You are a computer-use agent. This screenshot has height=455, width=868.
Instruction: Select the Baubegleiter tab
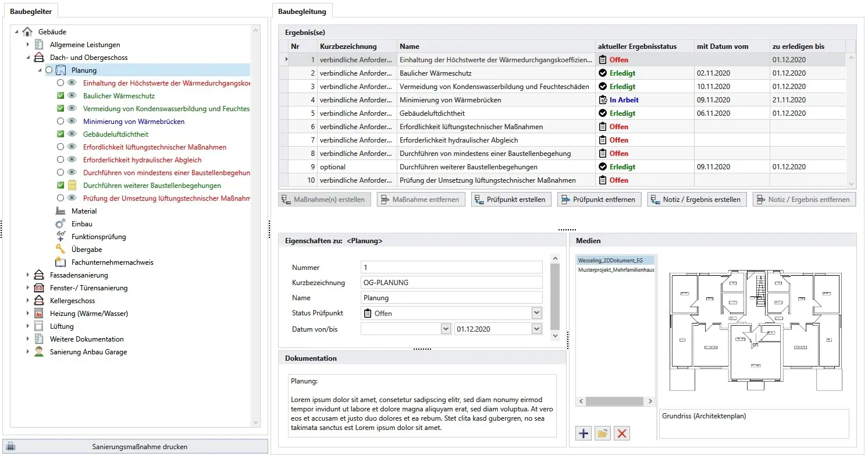[x=31, y=11]
